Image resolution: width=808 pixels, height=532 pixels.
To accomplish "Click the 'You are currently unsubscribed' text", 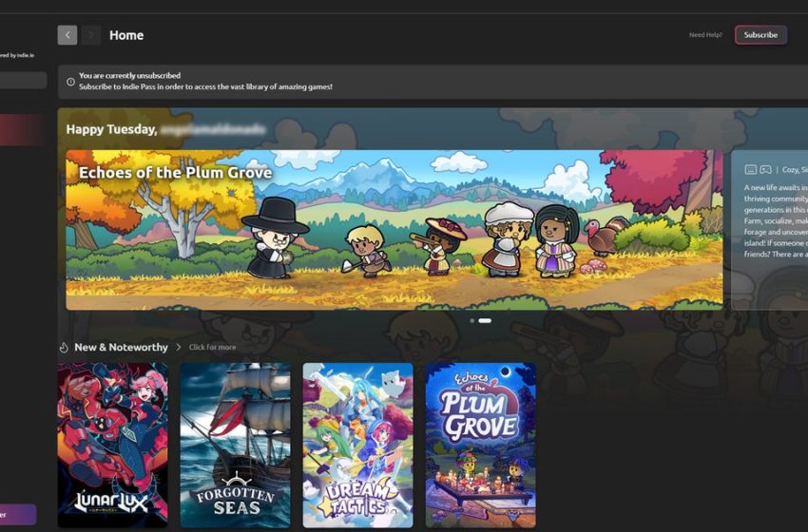I will 130,75.
